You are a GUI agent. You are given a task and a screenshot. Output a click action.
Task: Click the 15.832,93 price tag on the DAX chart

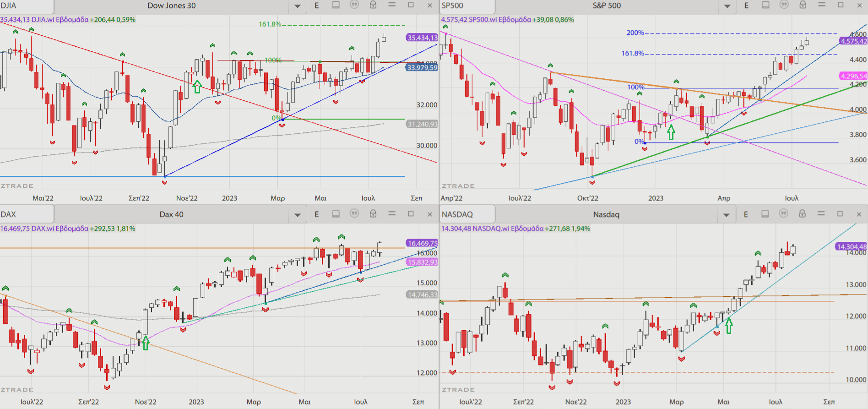click(422, 262)
